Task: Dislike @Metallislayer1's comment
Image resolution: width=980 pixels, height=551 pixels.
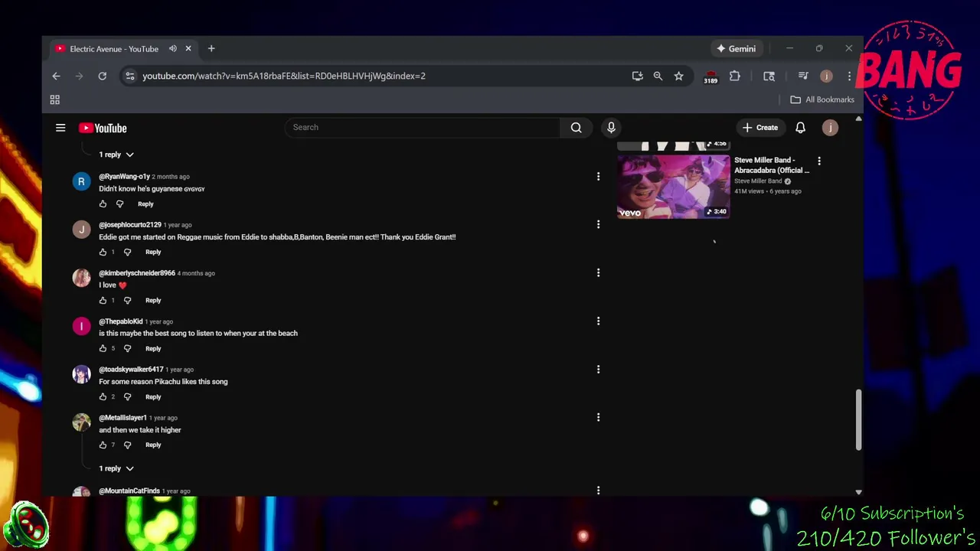Action: (127, 445)
